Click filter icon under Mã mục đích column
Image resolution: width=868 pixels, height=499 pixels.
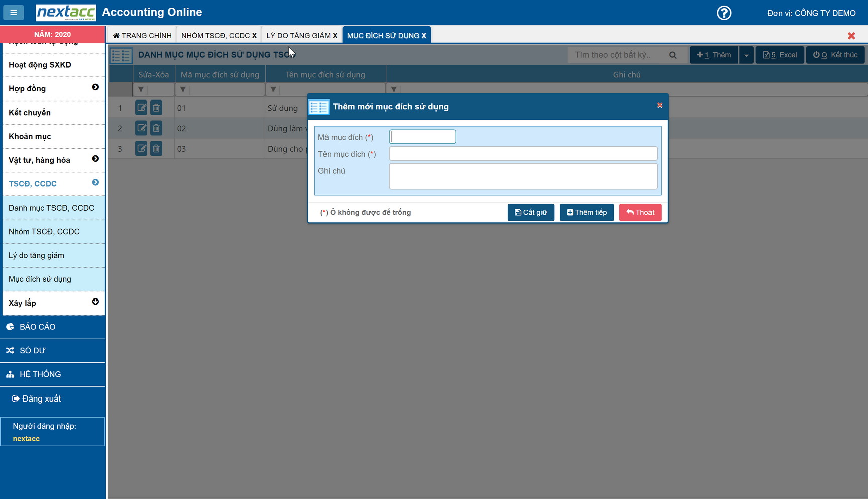point(183,89)
